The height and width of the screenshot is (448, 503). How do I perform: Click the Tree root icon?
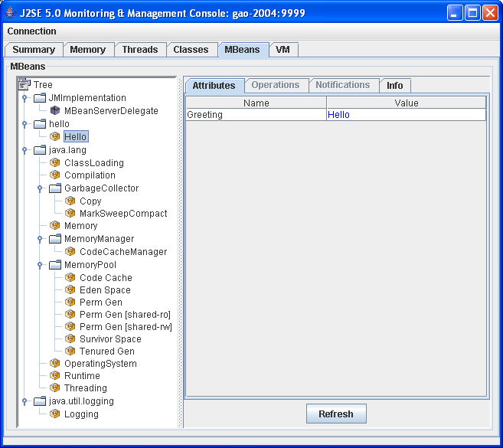[24, 84]
